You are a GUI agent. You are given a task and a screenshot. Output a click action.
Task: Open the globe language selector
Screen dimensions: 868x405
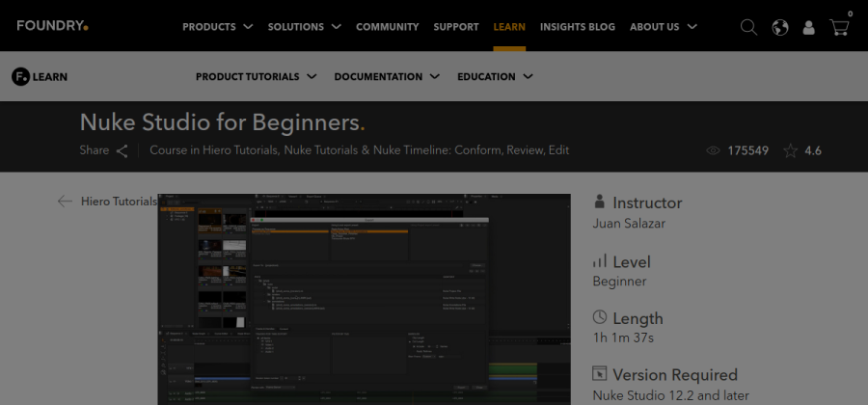pyautogui.click(x=780, y=27)
